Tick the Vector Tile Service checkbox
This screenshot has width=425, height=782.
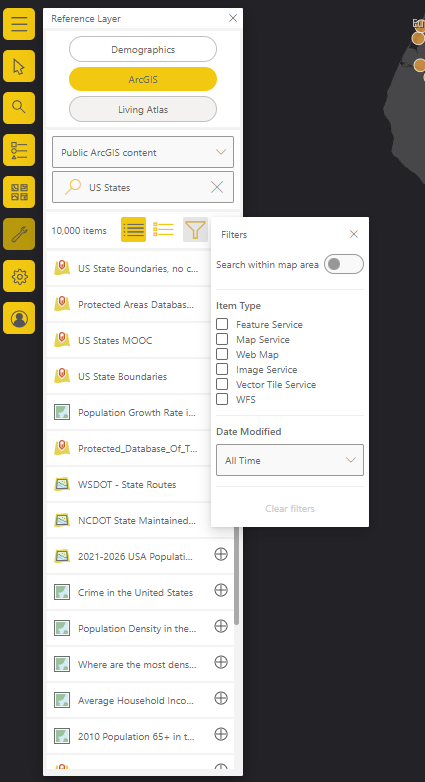tap(222, 384)
